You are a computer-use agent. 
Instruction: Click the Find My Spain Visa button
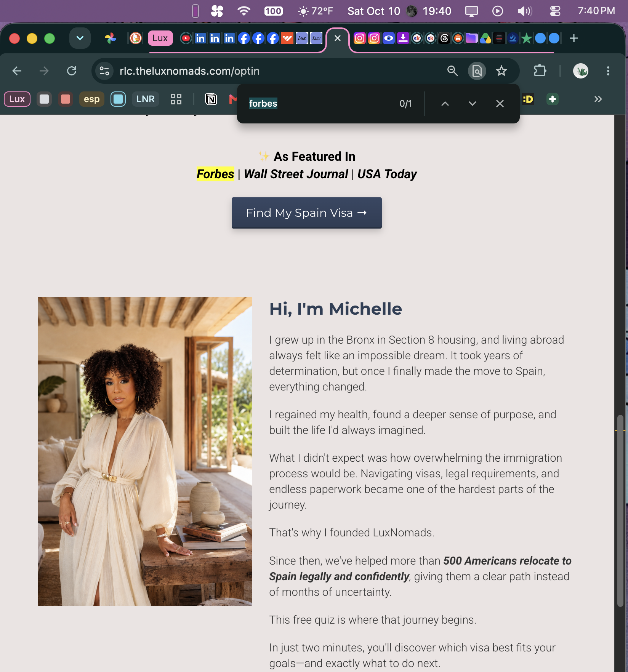(x=307, y=213)
